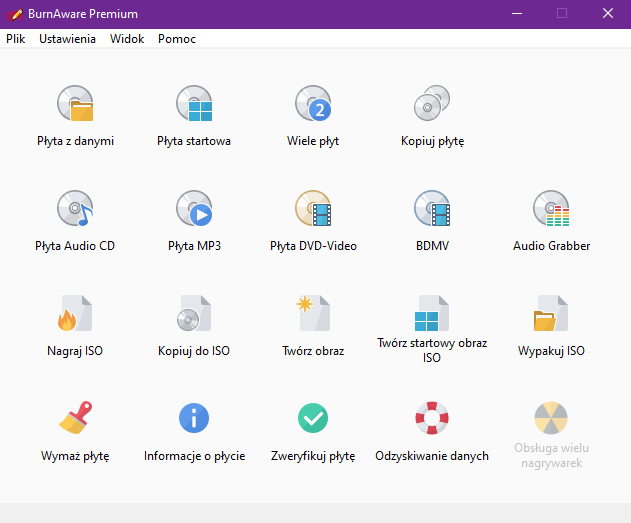Open the BDMV Blu-ray icon
Viewport: 631px width, 523px height.
pos(432,208)
